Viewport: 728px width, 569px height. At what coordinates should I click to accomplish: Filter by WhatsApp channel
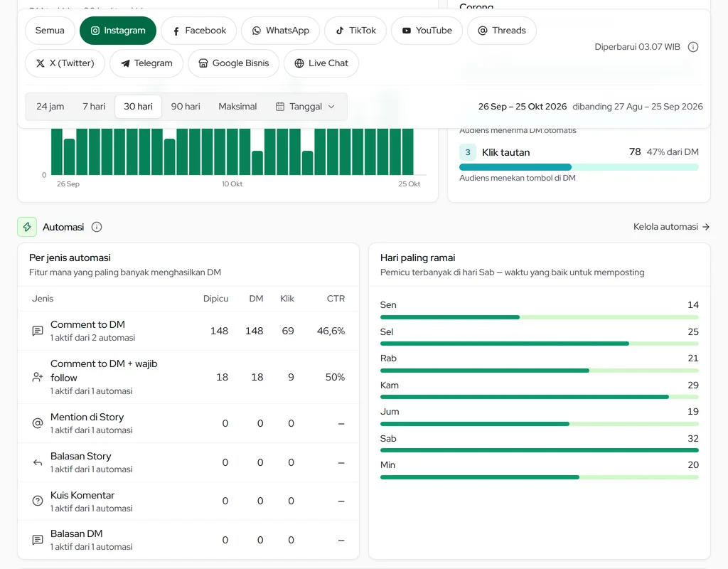tap(280, 31)
